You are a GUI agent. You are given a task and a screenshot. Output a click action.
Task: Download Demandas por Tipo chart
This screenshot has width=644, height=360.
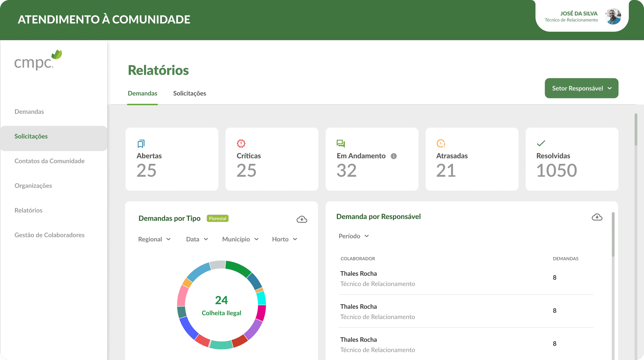(302, 220)
